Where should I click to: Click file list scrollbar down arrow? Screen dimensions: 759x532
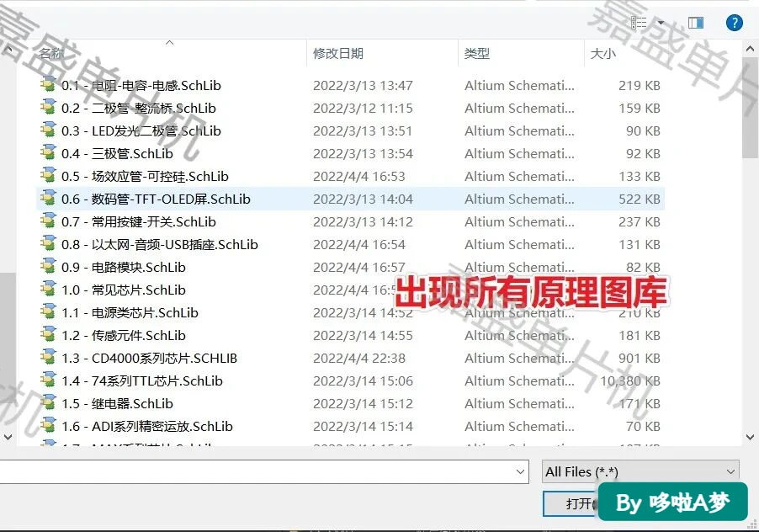click(750, 437)
